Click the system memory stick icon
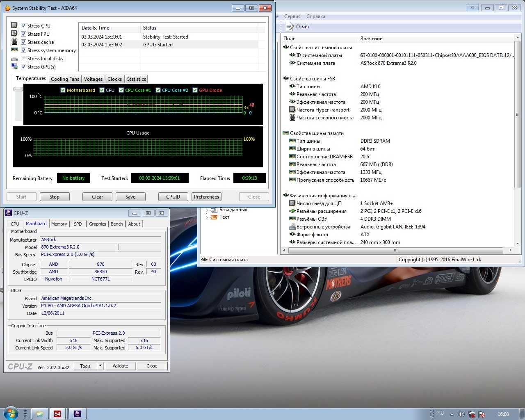This screenshot has width=525, height=420. (14, 50)
